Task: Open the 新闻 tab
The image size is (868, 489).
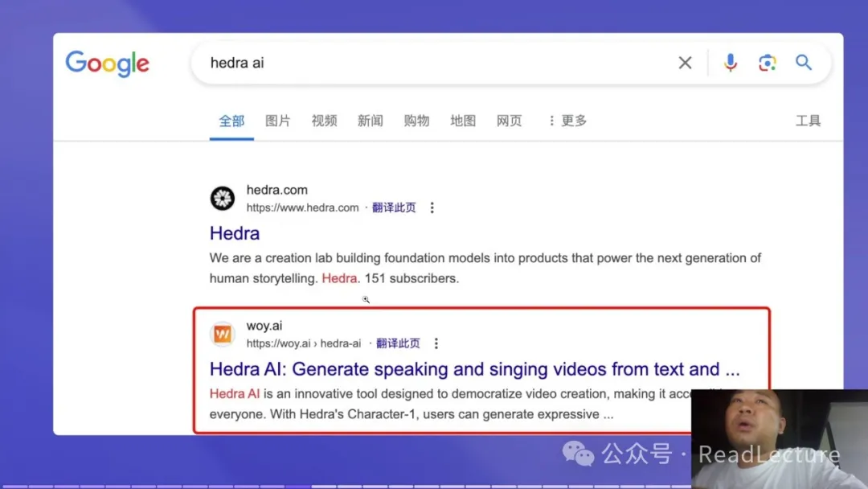Action: coord(371,121)
